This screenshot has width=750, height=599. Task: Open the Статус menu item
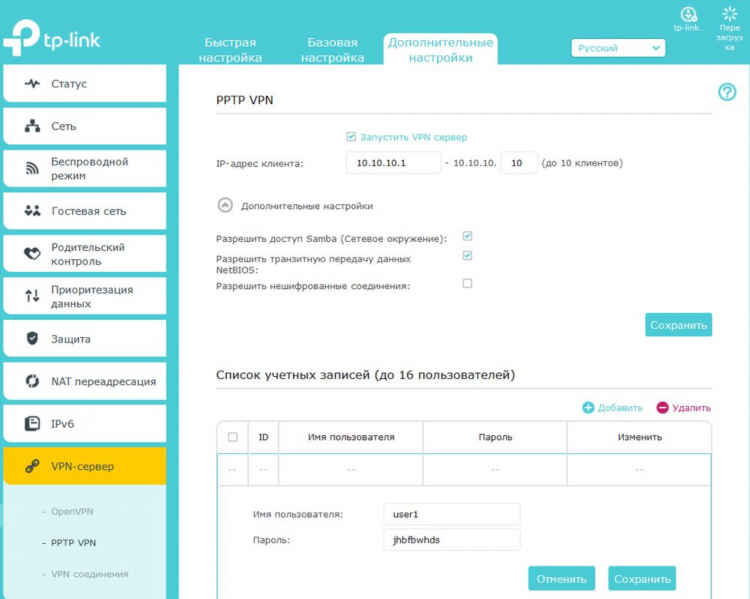pyautogui.click(x=85, y=84)
